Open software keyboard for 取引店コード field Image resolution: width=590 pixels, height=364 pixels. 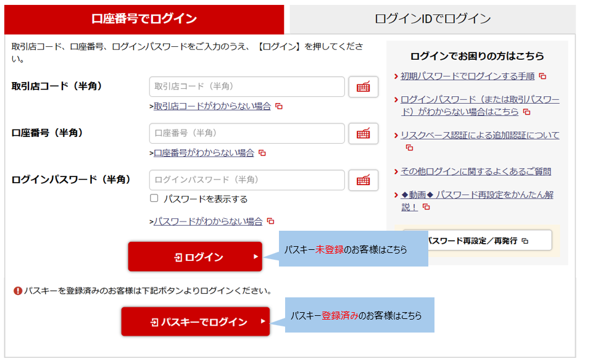tap(363, 87)
